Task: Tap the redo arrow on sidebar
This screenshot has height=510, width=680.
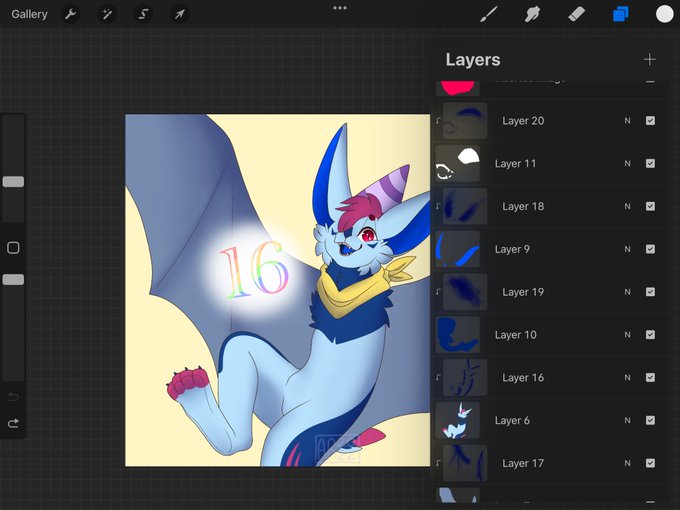Action: pyautogui.click(x=13, y=423)
